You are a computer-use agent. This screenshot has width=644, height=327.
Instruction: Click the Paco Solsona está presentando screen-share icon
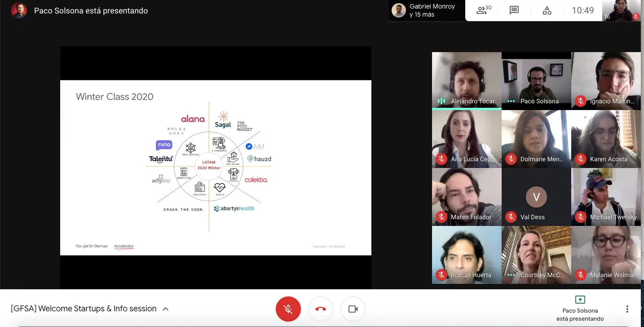580,300
